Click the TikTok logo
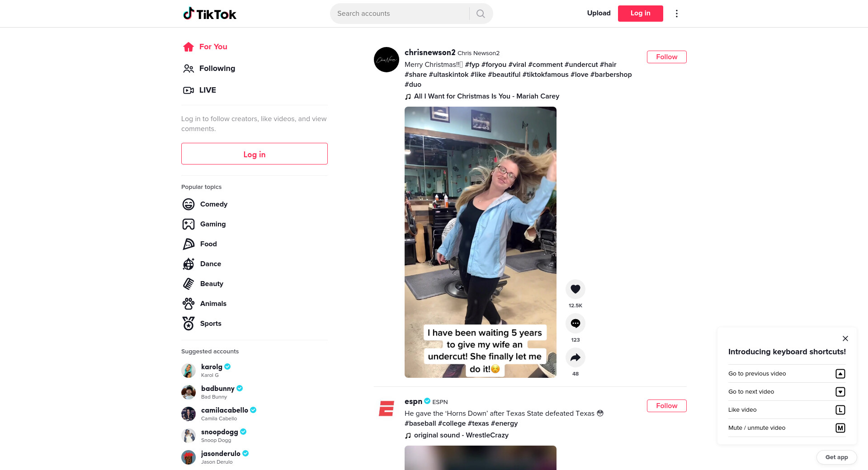The height and width of the screenshot is (470, 868). [x=209, y=14]
